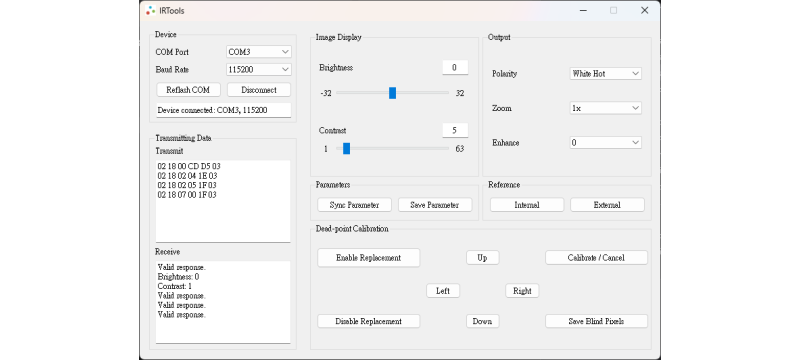Click the device connected status field
800x360 pixels.
click(223, 110)
